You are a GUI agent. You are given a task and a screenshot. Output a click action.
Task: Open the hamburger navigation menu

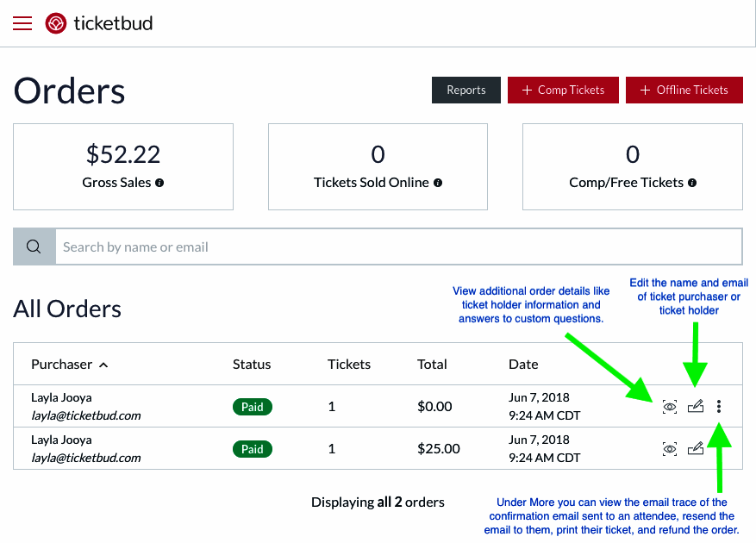click(22, 23)
